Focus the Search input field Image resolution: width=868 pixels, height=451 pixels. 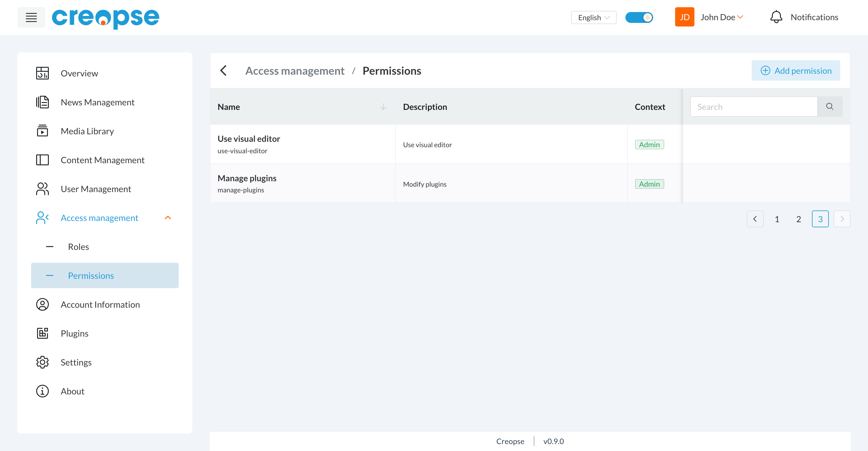[754, 107]
